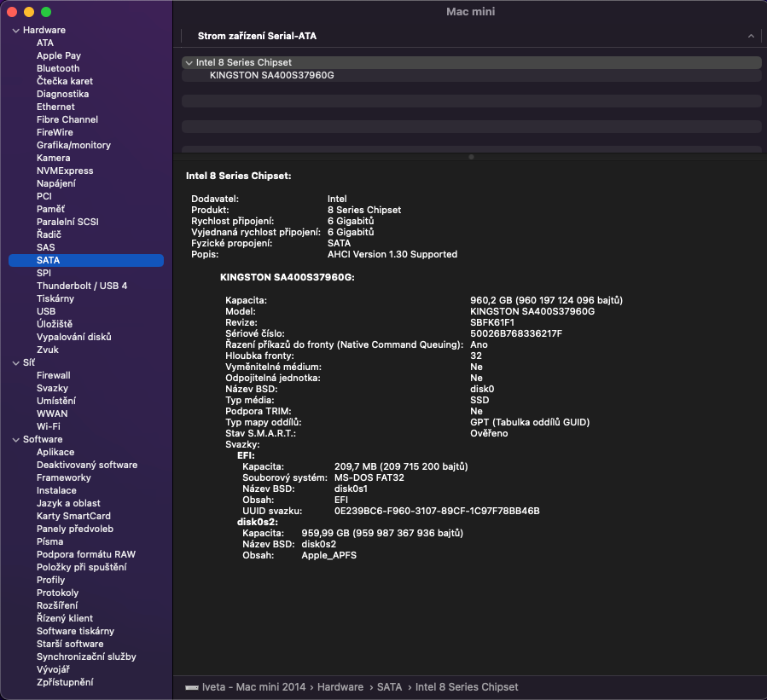Image resolution: width=767 pixels, height=700 pixels.
Task: Open Profily in sidebar
Action: pos(51,581)
